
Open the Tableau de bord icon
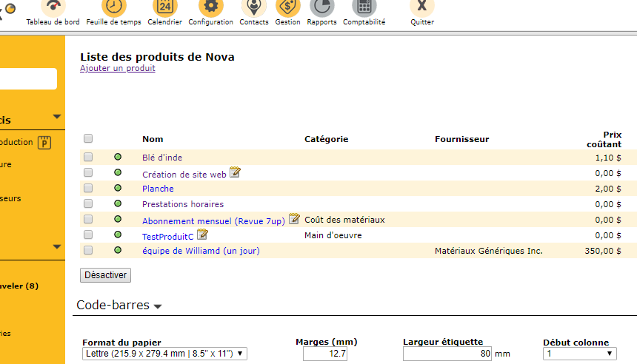pos(53,7)
